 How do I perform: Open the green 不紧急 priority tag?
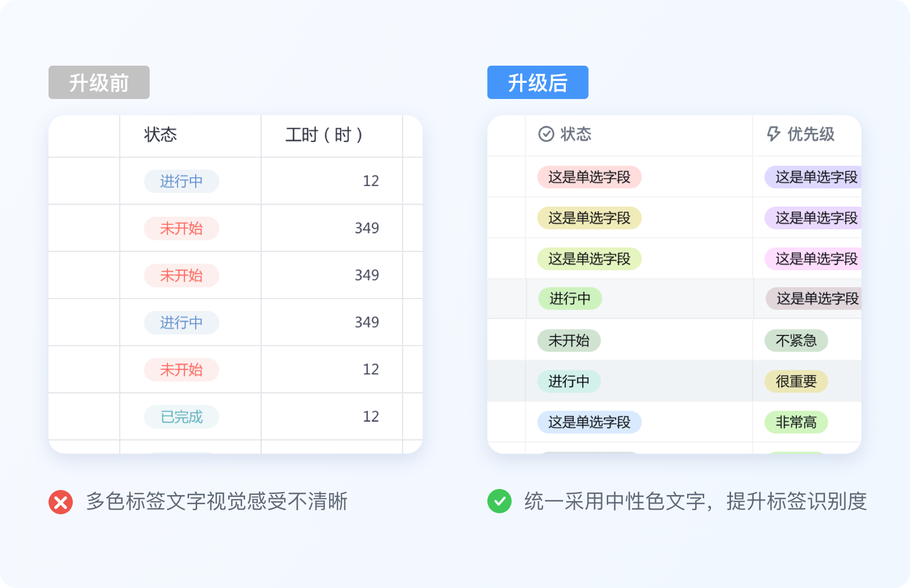coord(796,340)
